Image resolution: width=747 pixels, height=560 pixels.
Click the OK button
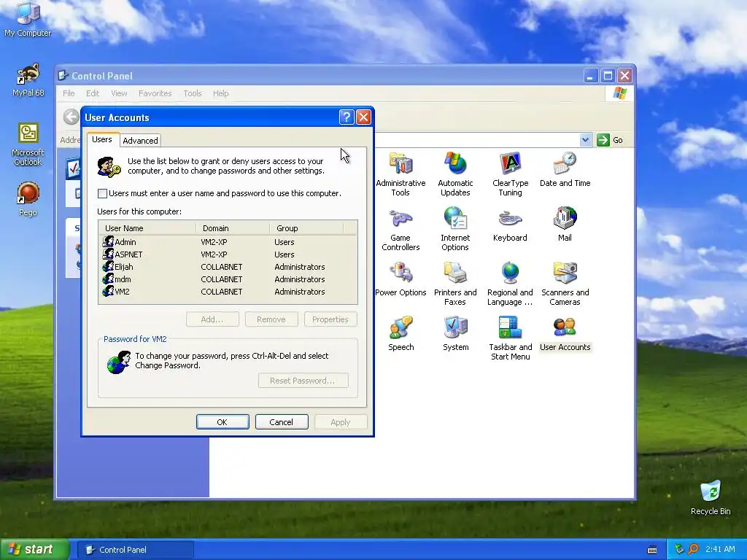click(x=222, y=422)
